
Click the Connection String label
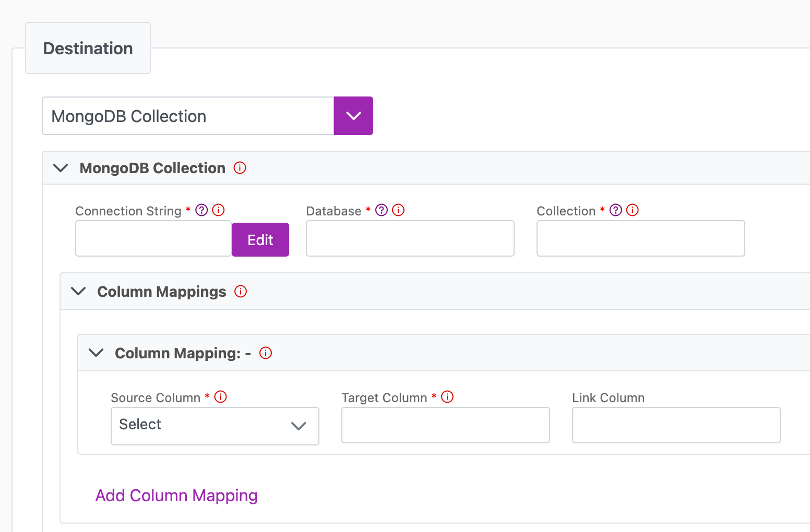[128, 211]
